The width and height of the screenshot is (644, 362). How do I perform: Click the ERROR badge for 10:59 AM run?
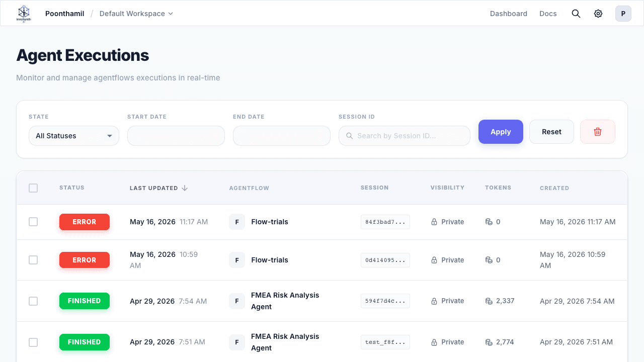(x=85, y=260)
